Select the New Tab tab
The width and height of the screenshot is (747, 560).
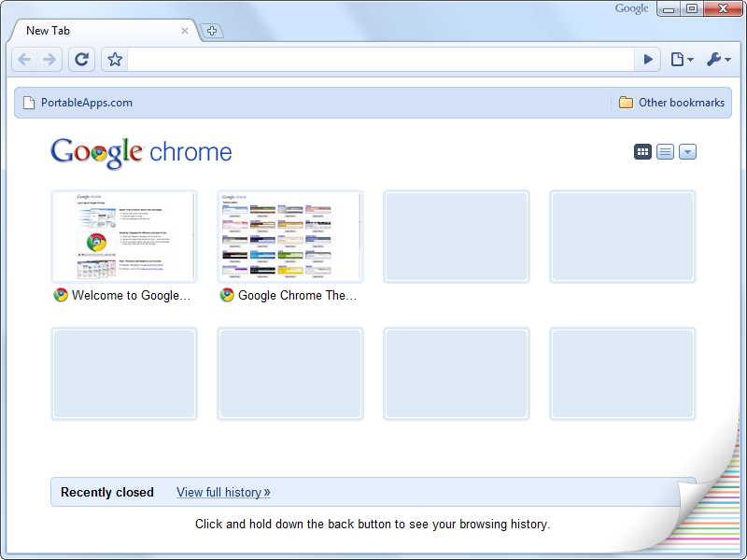(104, 31)
